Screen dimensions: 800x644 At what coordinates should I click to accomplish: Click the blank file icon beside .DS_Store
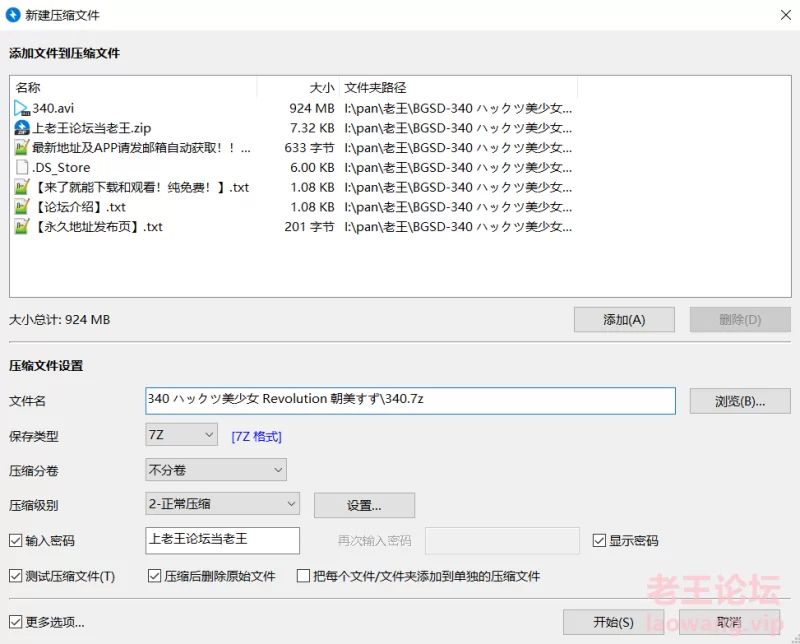coord(22,167)
